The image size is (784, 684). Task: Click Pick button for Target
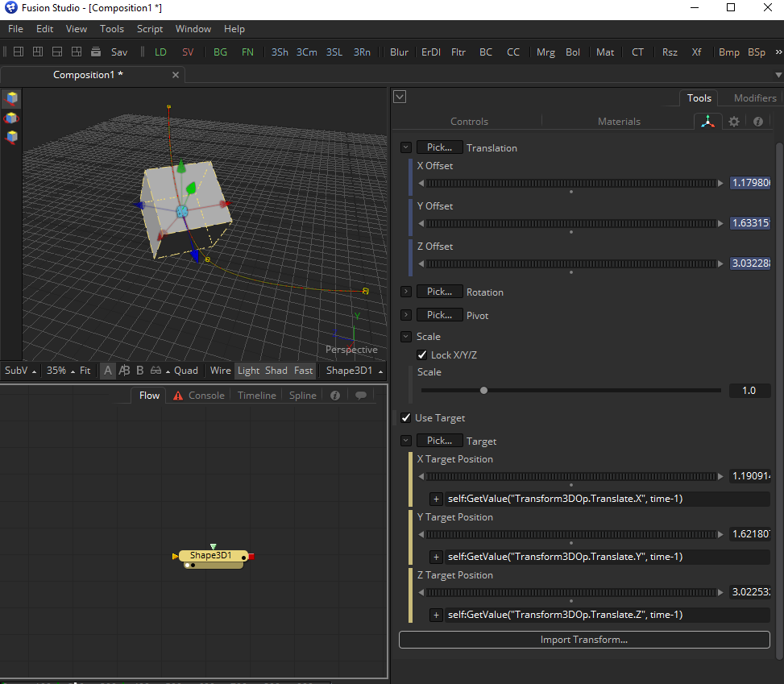(x=439, y=441)
